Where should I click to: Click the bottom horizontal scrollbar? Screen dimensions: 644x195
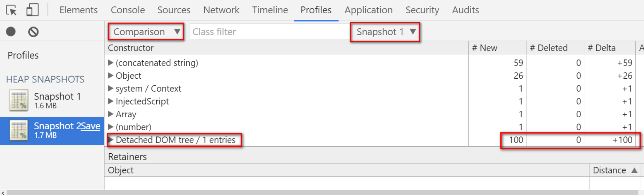pos(322,193)
